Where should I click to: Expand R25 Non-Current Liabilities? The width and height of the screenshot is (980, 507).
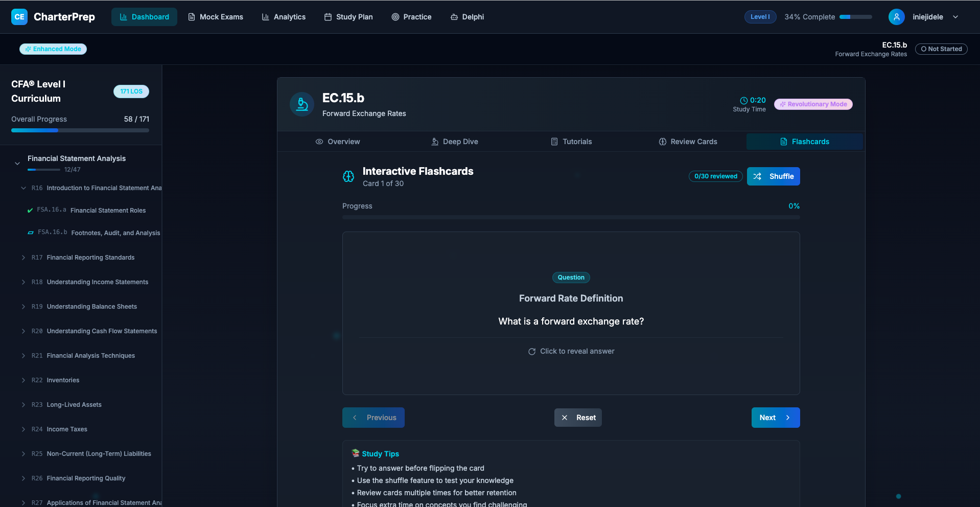point(24,454)
